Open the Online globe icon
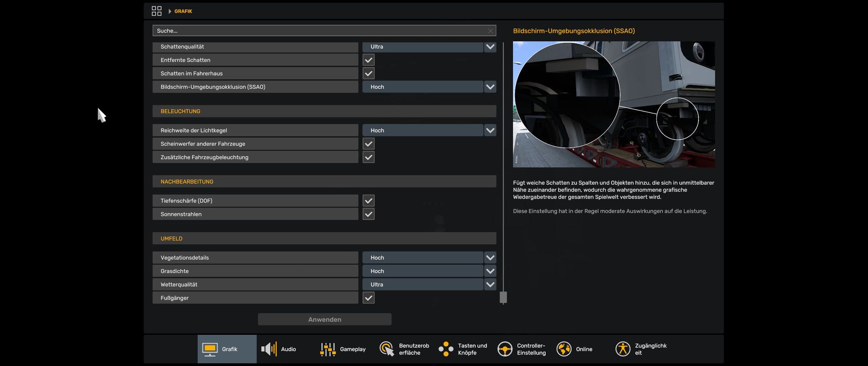 coord(564,349)
